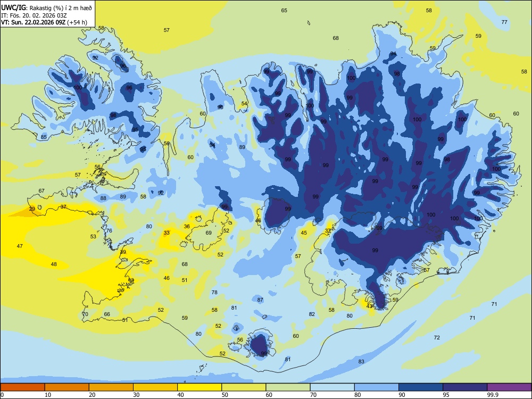Click the 65 value at the top of the map
The image size is (532, 399).
click(x=284, y=11)
